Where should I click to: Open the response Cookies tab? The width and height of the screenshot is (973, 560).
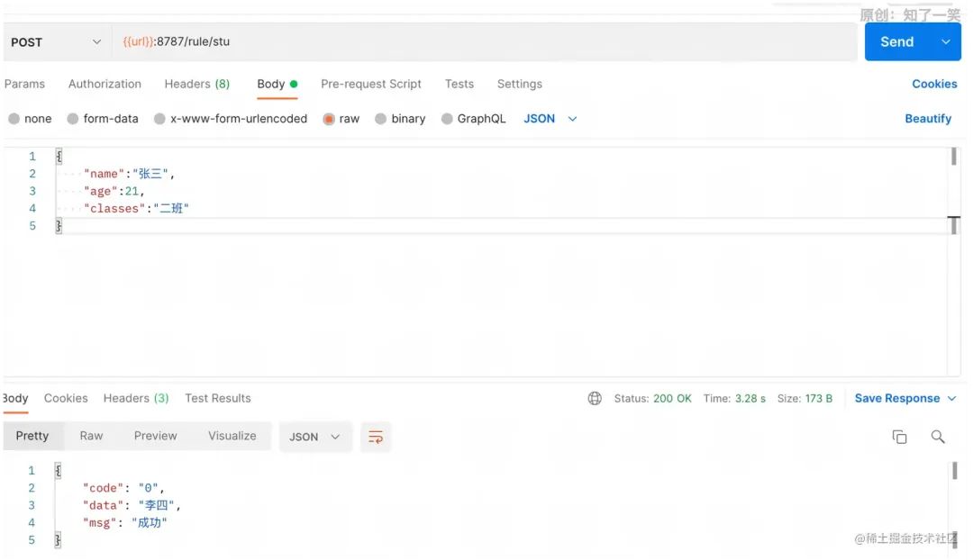click(66, 398)
